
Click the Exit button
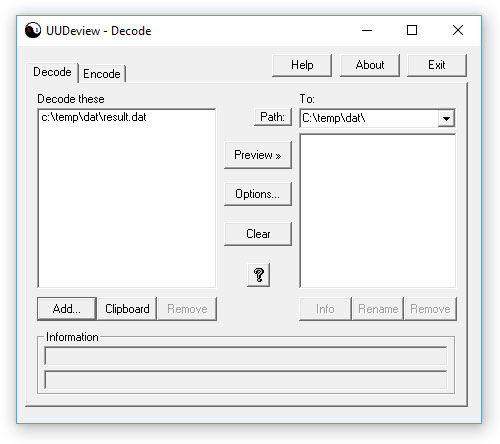(x=437, y=65)
